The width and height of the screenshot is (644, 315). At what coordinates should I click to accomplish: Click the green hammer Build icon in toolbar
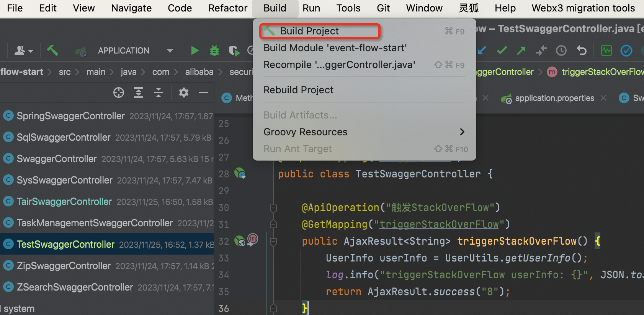coord(52,50)
